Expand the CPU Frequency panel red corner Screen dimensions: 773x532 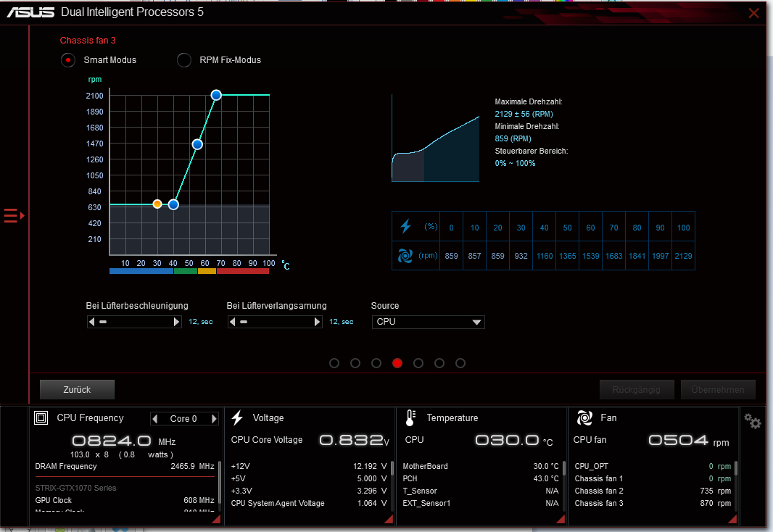[x=216, y=519]
